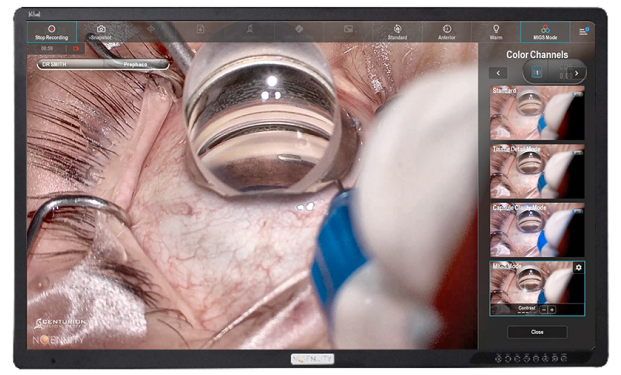Open the DR SMITH surgeon selector
Screen dimensions: 621x375
[70, 64]
